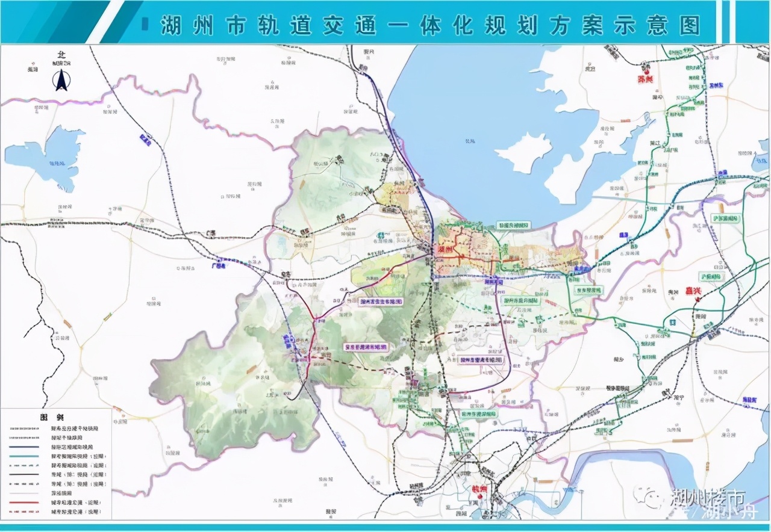Click the dotted line symbol at the top of legend

25,427
